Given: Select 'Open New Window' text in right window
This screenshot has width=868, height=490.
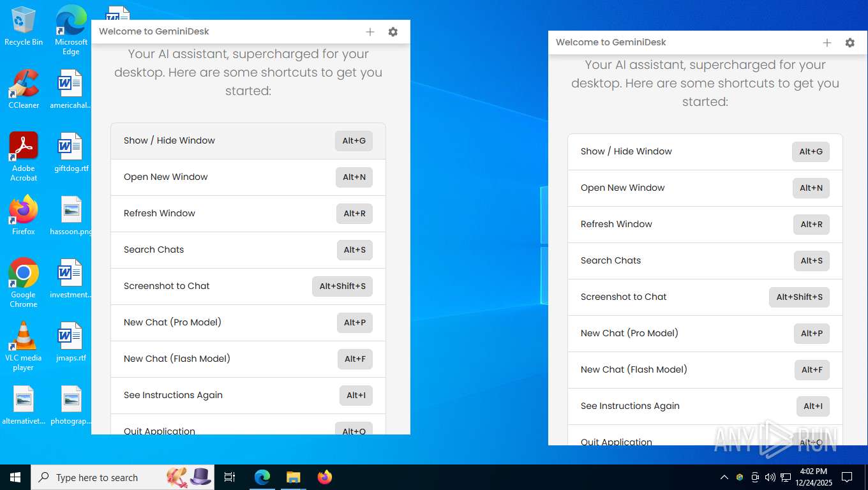Looking at the screenshot, I should (x=623, y=188).
